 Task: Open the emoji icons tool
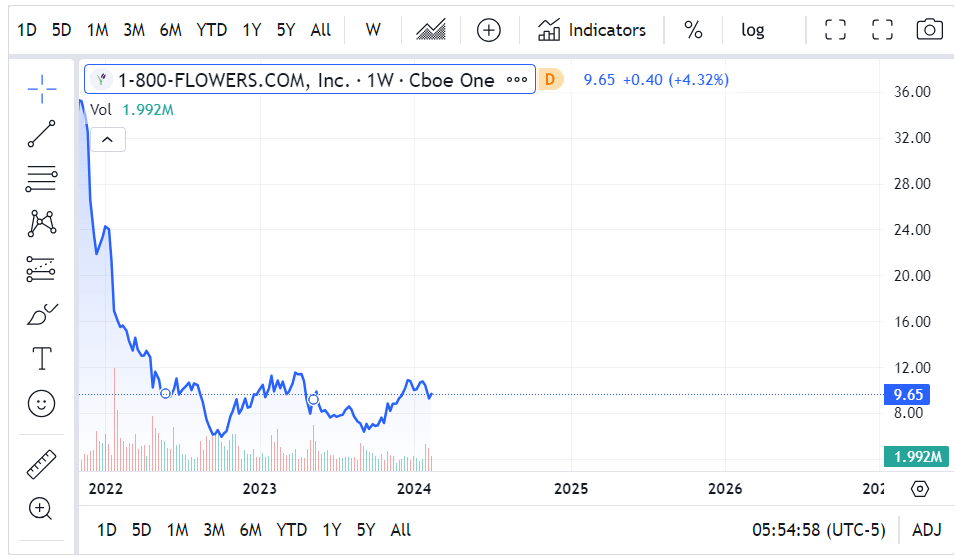click(41, 404)
